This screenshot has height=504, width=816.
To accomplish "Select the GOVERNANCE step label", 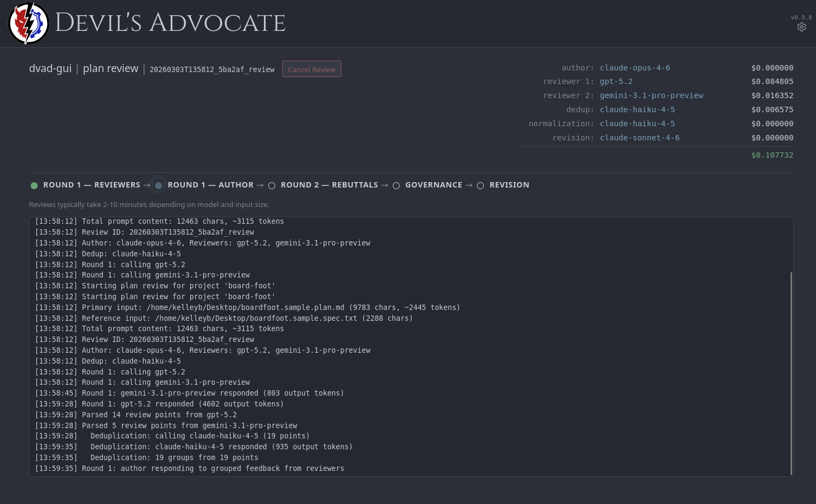I will (x=433, y=185).
